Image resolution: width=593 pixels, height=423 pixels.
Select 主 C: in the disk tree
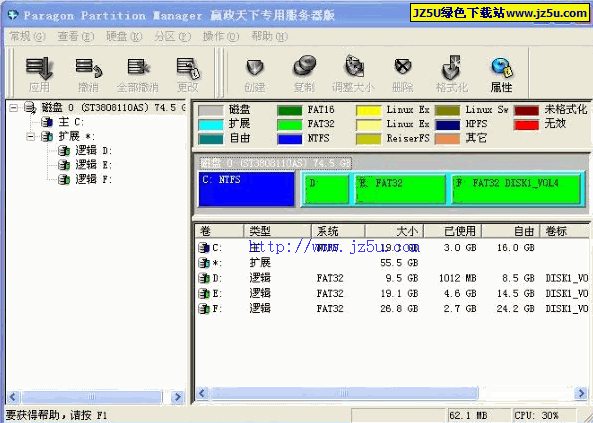71,122
